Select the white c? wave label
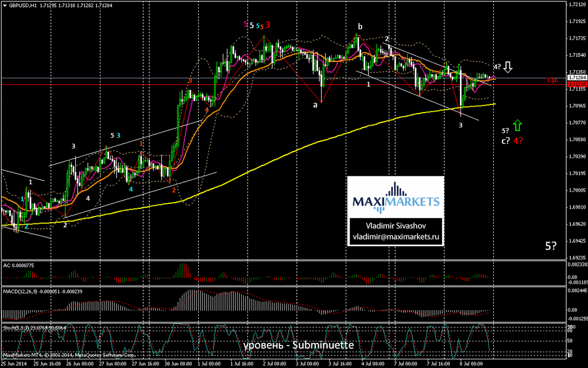This screenshot has width=588, height=368. (x=505, y=141)
